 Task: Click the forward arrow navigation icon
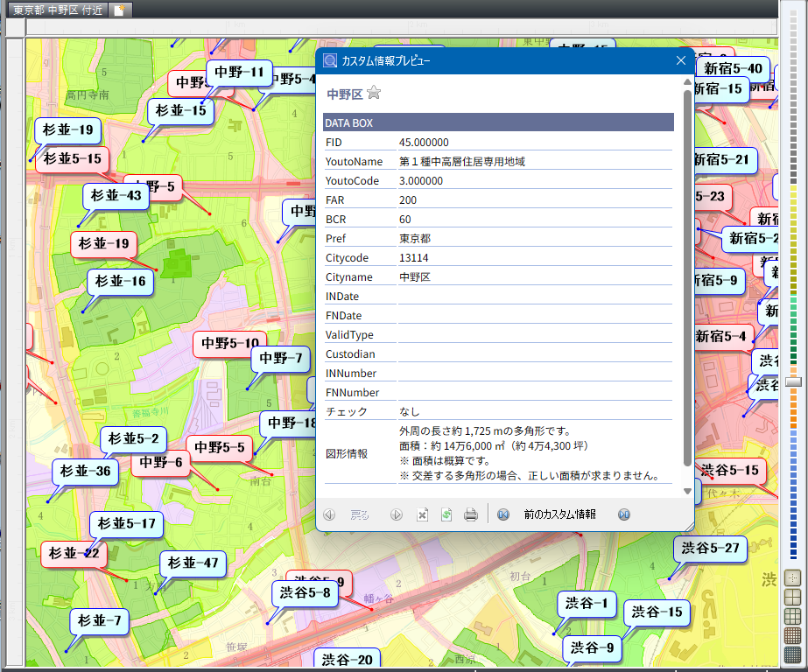(396, 514)
